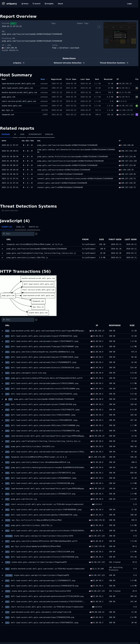Open the Search nav item

pos(36,4)
